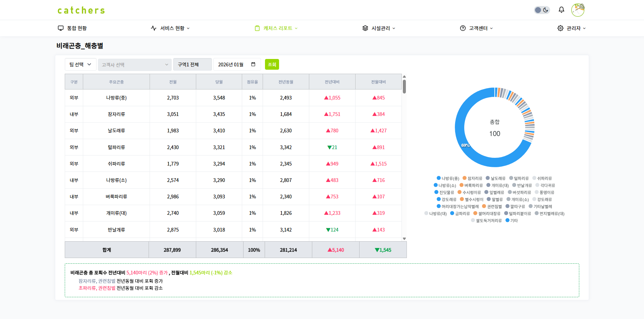This screenshot has height=319, width=644.
Task: Toggle the light/dark theme switch
Action: 542,10
